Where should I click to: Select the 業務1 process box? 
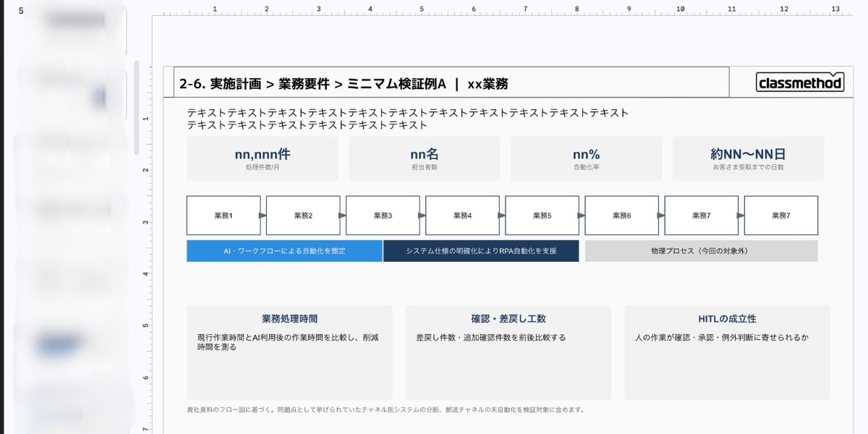[224, 216]
